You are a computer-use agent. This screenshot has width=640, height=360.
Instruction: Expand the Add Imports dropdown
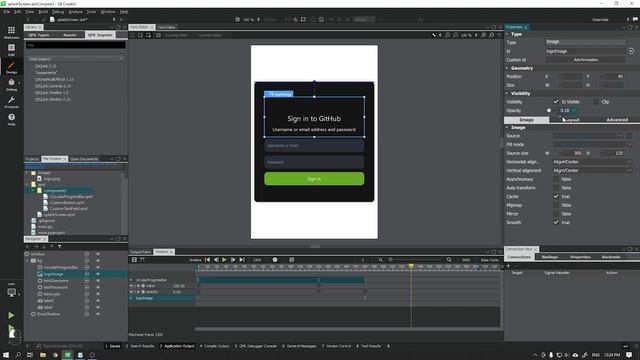pos(76,59)
